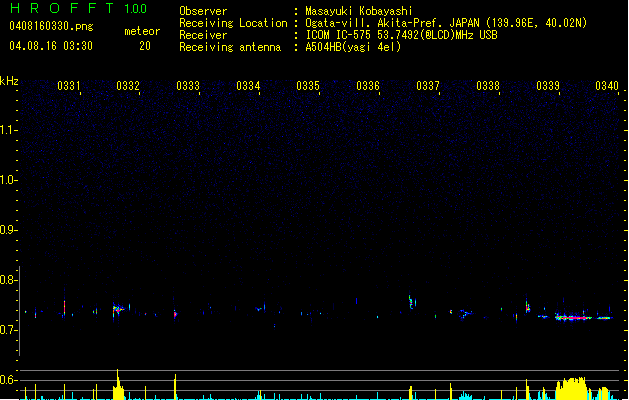Click the Receiving Location field label
Screen dimensions: 629x400
pos(233,23)
